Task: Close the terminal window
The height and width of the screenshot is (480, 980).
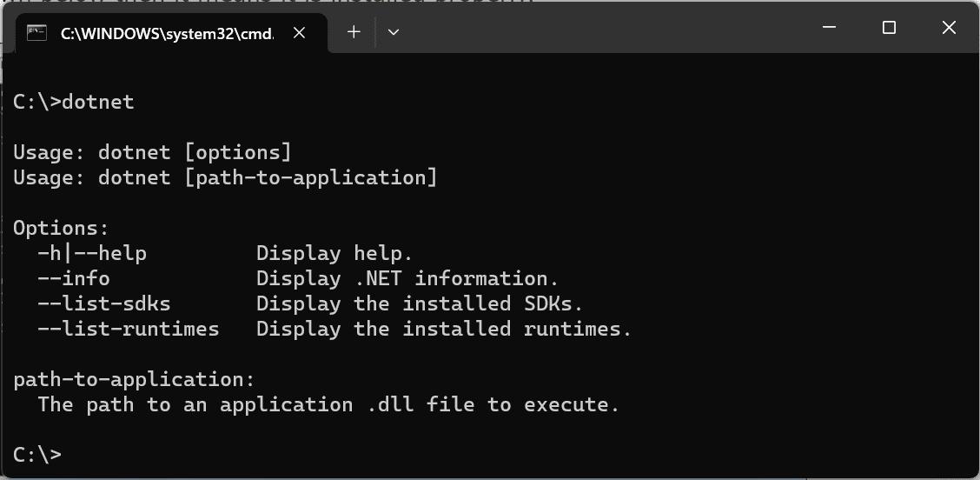Action: [x=949, y=28]
